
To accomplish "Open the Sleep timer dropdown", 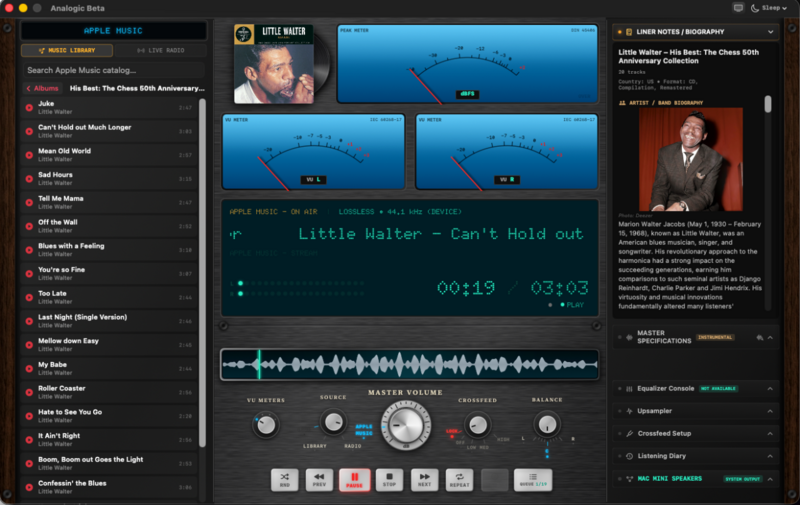I will tap(774, 8).
